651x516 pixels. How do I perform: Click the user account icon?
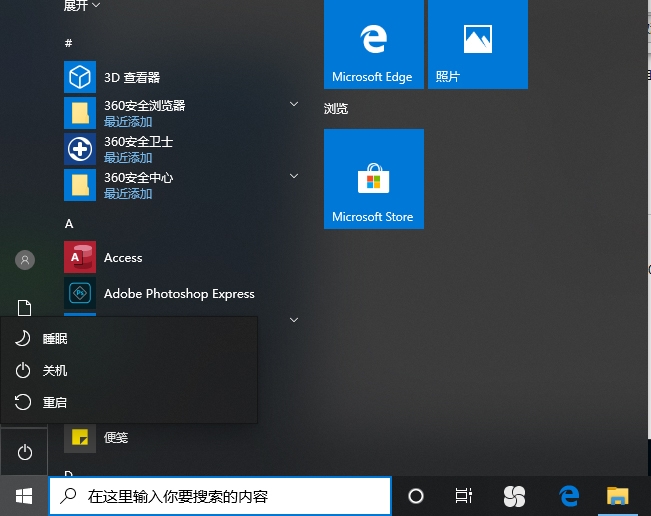25,260
